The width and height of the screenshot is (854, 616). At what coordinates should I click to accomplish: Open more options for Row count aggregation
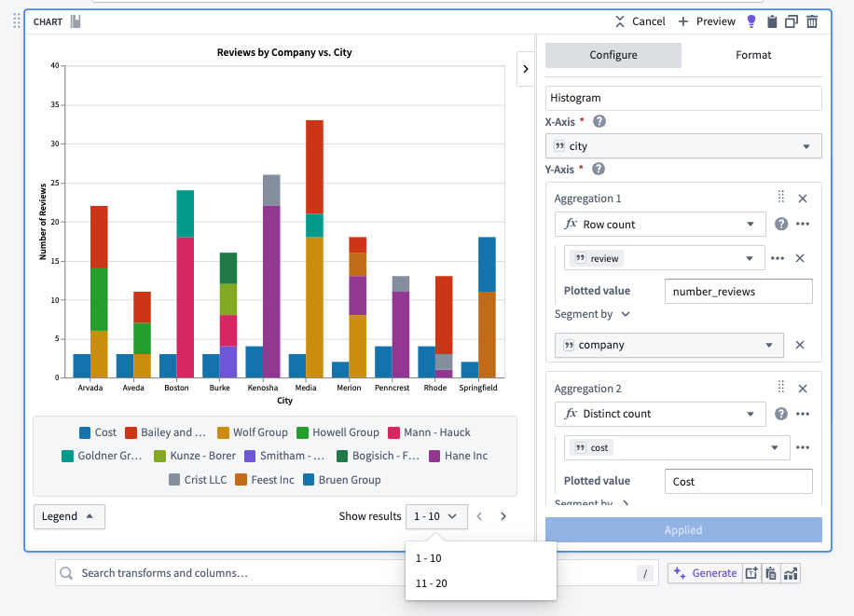click(802, 224)
